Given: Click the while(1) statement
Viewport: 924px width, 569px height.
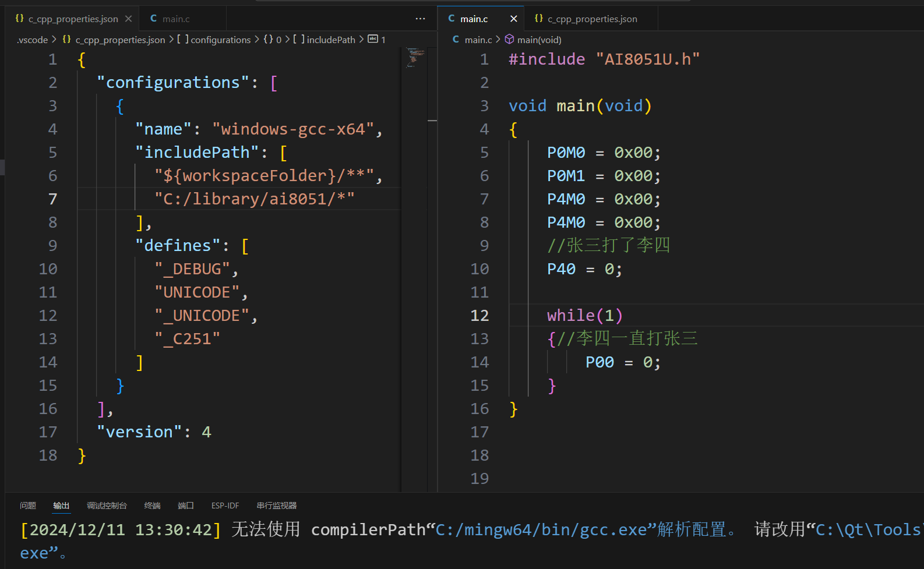Looking at the screenshot, I should [x=585, y=316].
